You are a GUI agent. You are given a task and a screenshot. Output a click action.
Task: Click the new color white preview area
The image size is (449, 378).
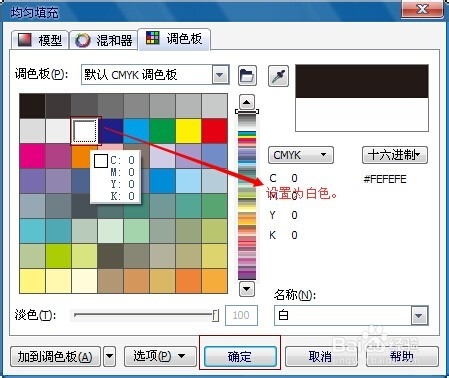point(362,114)
